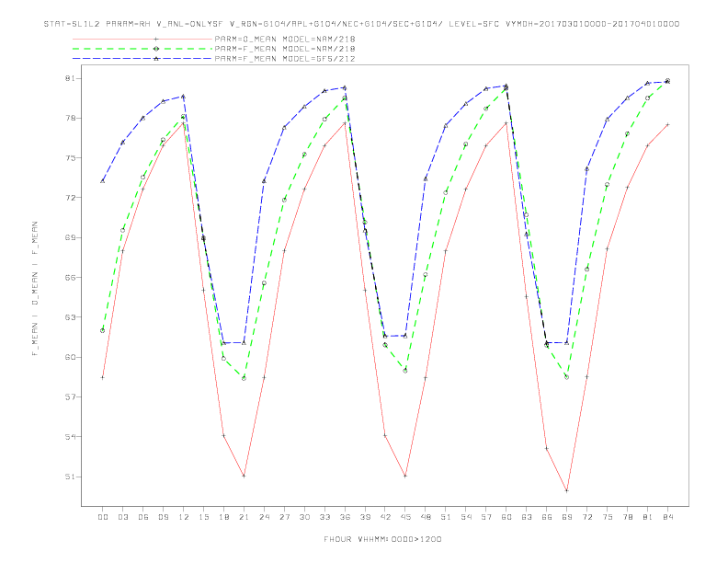The height and width of the screenshot is (563, 728).
Task: Click x-axis tick label 42
Action: (x=385, y=517)
